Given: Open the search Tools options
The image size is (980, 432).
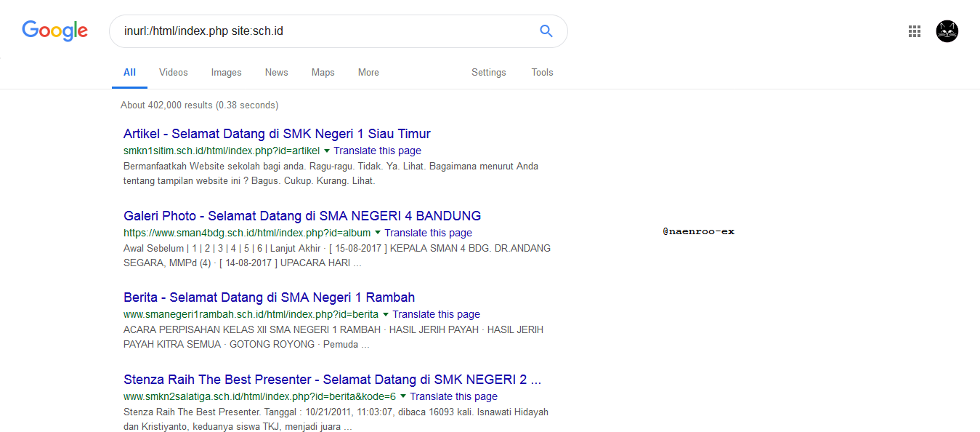Looking at the screenshot, I should (543, 73).
